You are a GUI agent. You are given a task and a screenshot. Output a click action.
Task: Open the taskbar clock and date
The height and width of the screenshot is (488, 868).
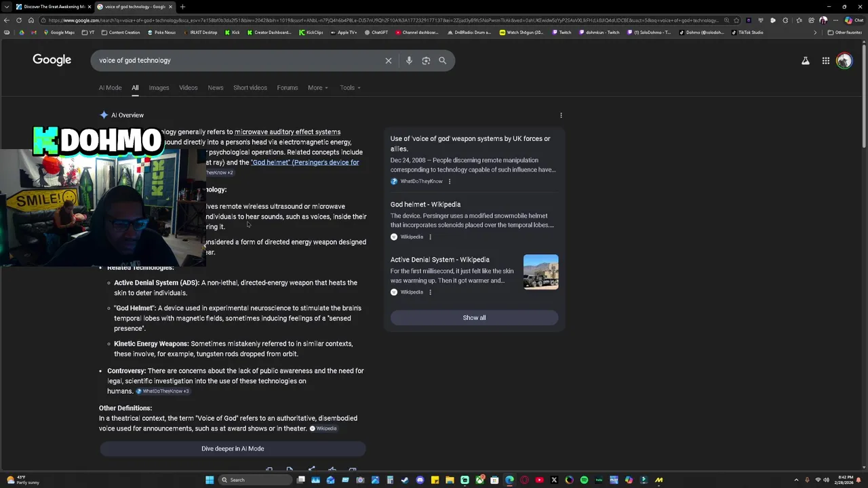click(x=845, y=480)
